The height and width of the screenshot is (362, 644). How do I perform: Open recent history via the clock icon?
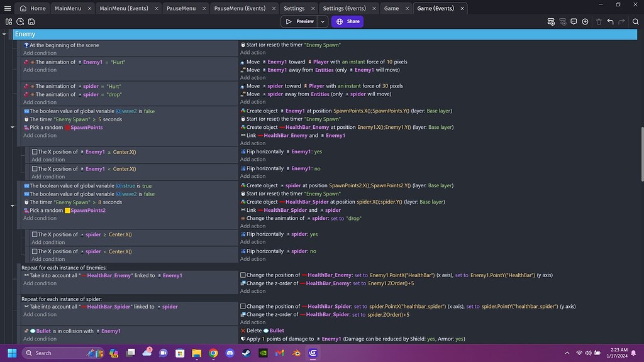tap(20, 21)
